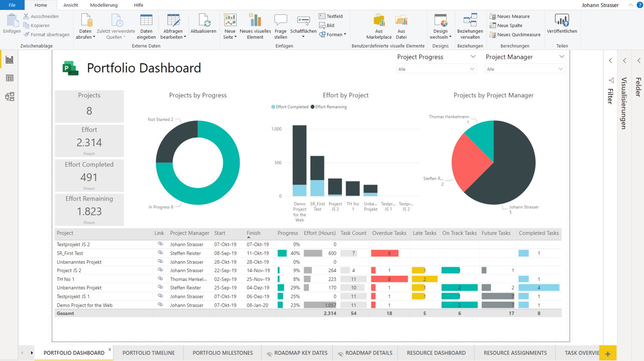The height and width of the screenshot is (361, 644).
Task: Click Neues Measure button
Action: [510, 16]
